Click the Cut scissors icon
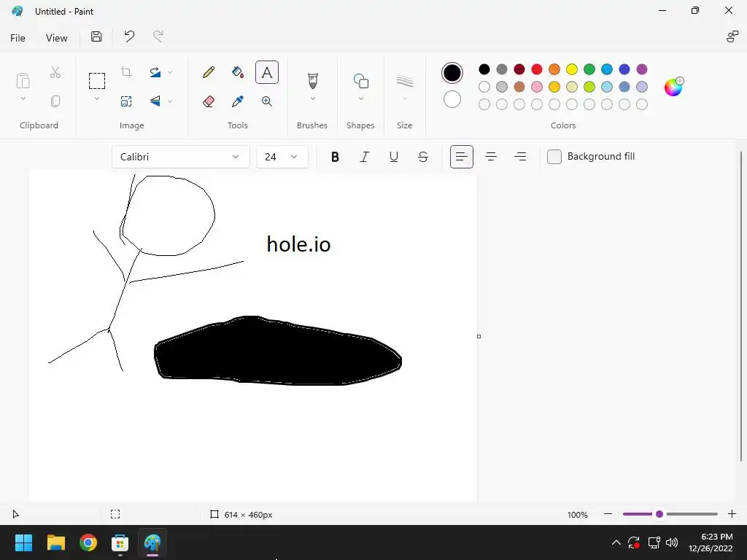747x560 pixels. [x=55, y=72]
